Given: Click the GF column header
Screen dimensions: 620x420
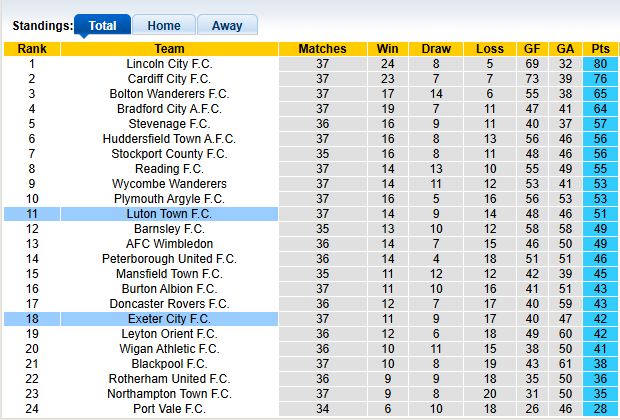Looking at the screenshot, I should point(532,49).
